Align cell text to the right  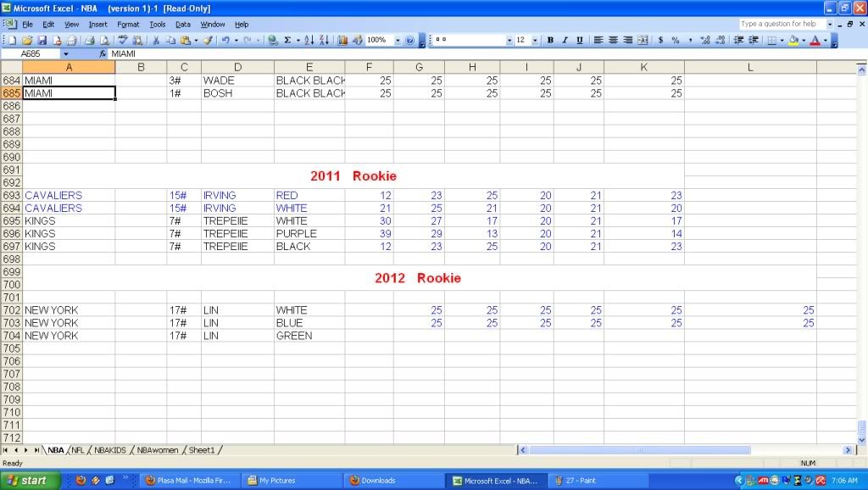click(x=628, y=40)
